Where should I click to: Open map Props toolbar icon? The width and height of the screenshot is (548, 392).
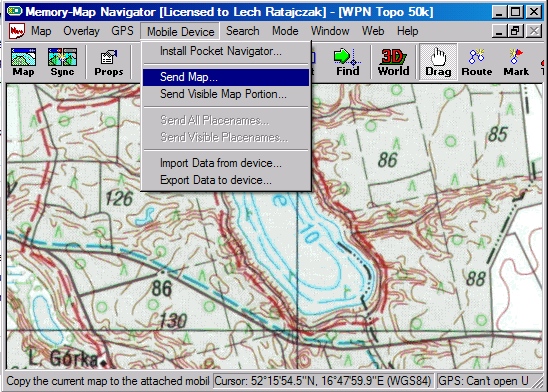[x=109, y=62]
